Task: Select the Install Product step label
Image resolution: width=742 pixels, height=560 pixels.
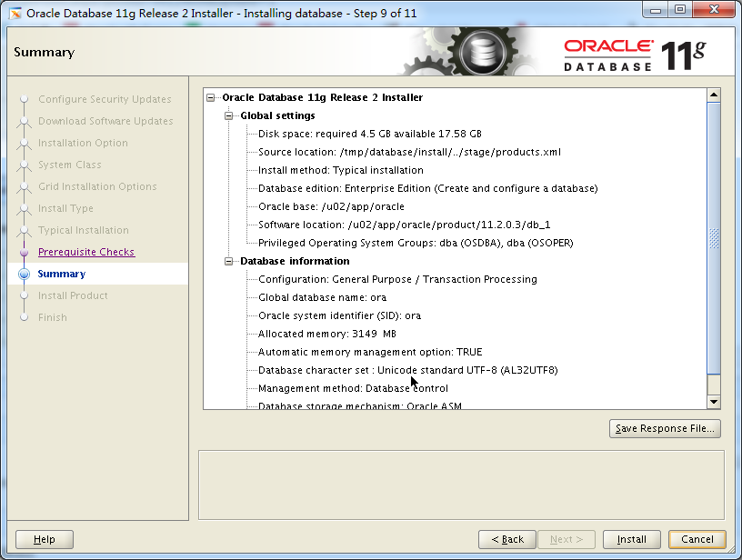Action: [73, 295]
